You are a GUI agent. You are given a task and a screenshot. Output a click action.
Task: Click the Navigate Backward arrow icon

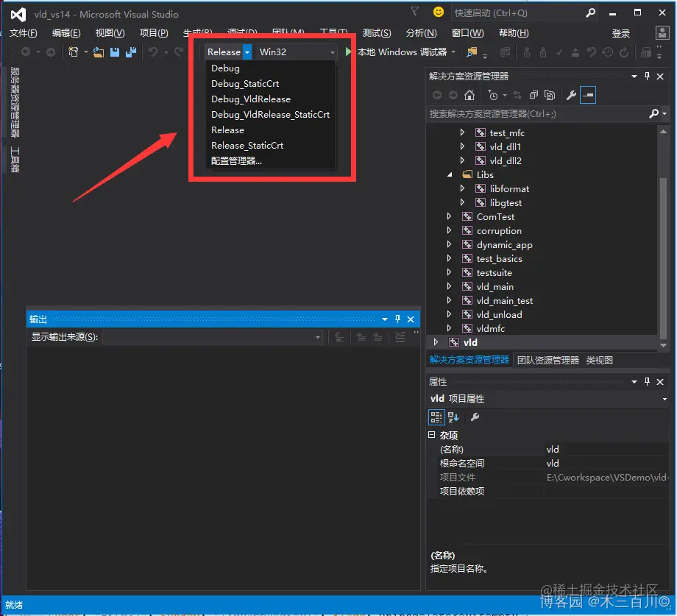(x=26, y=52)
